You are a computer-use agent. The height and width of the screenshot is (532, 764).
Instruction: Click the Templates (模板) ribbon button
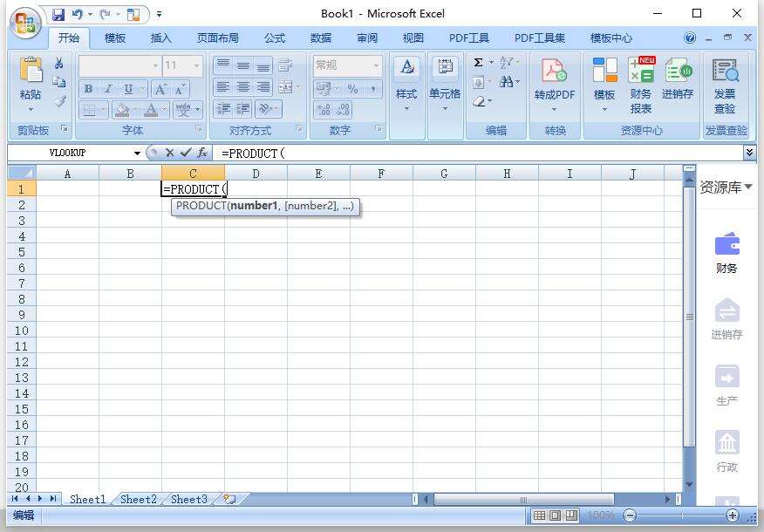pos(604,84)
